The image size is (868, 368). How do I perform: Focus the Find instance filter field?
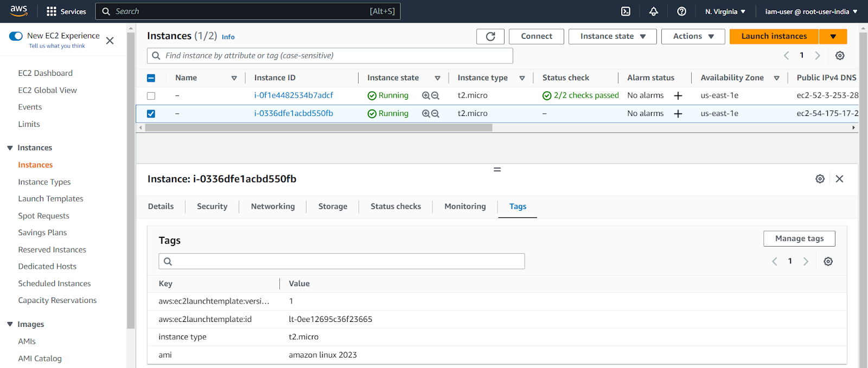click(x=330, y=56)
